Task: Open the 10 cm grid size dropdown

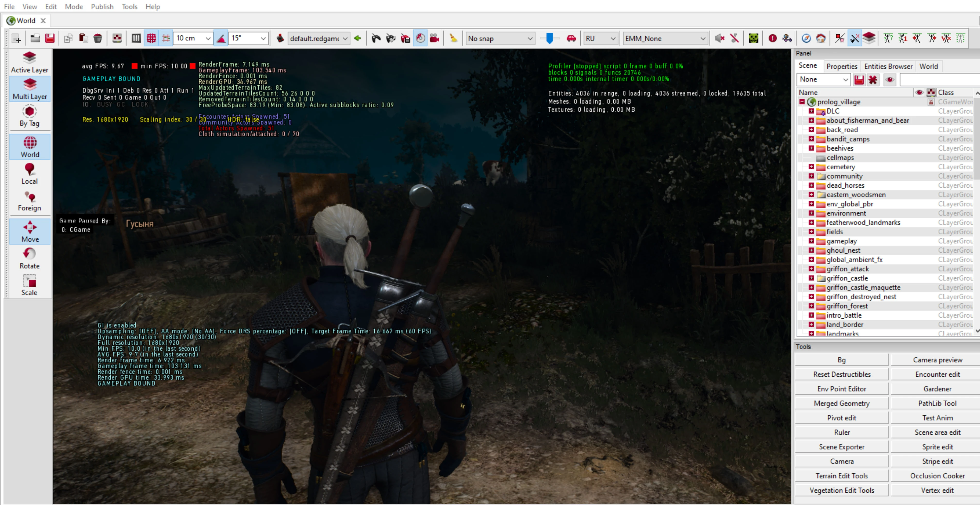Action: coord(208,38)
